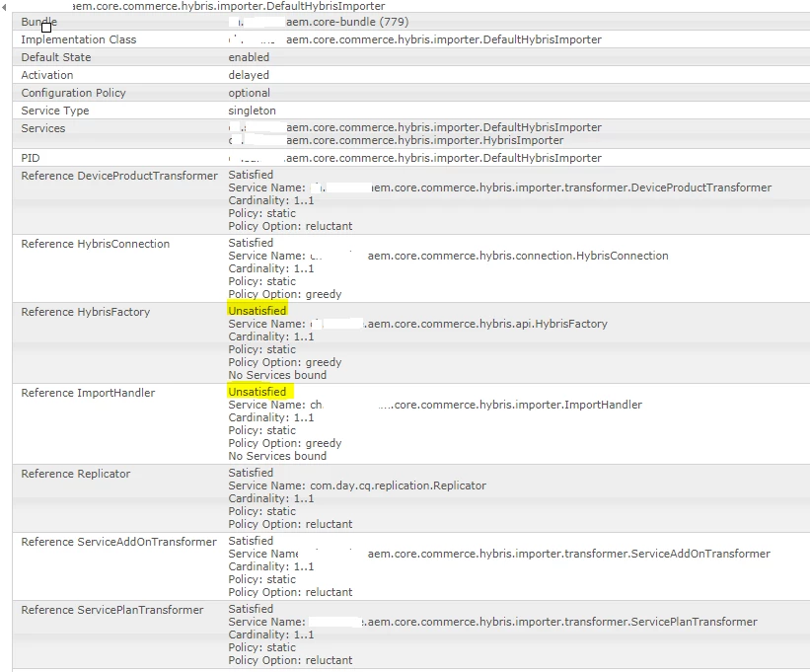Select the Reference DeviceProductTransformer label
This screenshot has height=672, width=810.
click(119, 176)
